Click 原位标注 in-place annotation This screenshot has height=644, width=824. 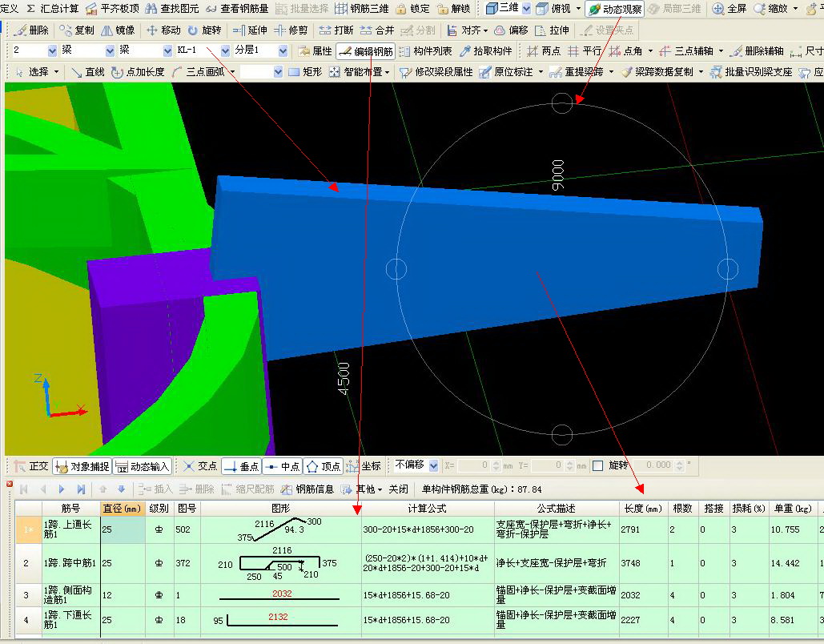507,71
